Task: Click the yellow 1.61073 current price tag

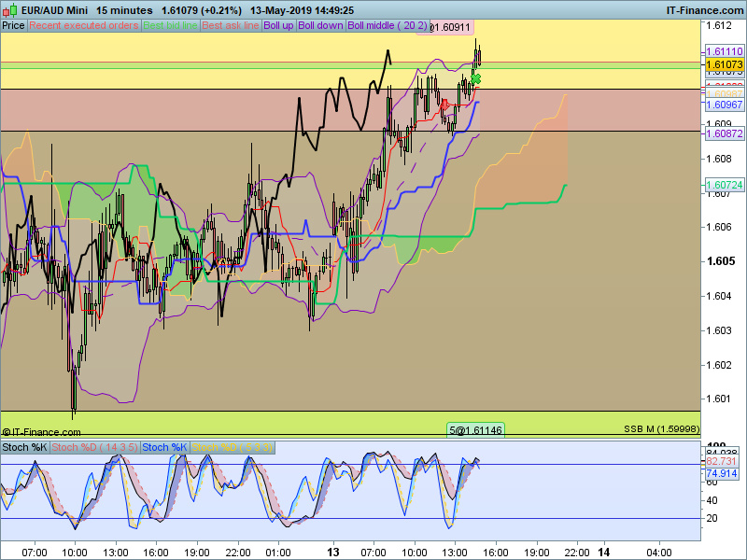Action: tap(725, 64)
